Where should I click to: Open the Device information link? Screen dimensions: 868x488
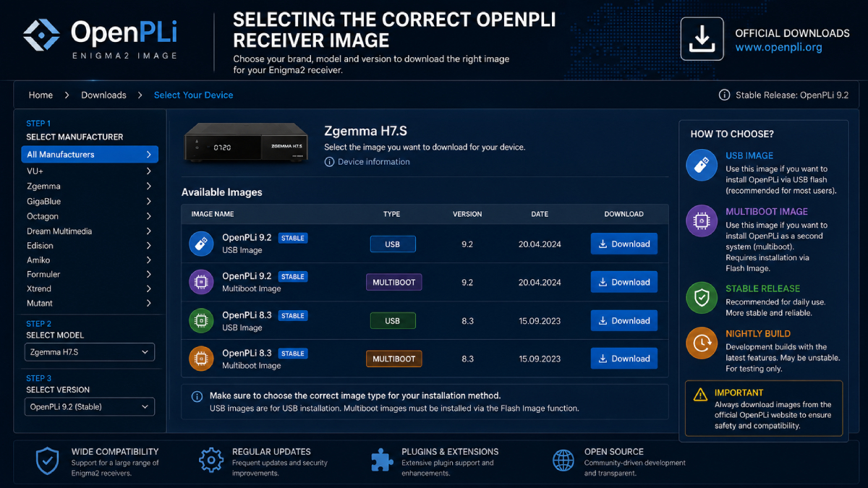coord(373,162)
